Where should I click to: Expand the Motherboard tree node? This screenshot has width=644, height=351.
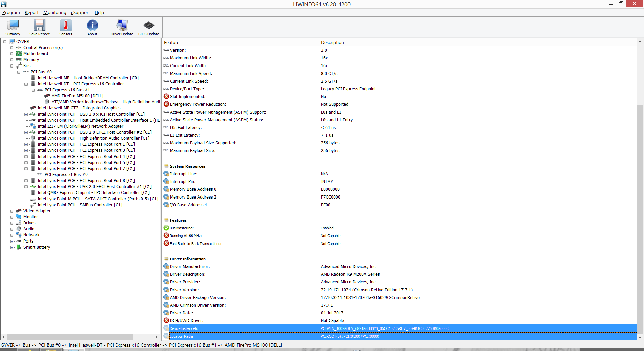pos(12,54)
